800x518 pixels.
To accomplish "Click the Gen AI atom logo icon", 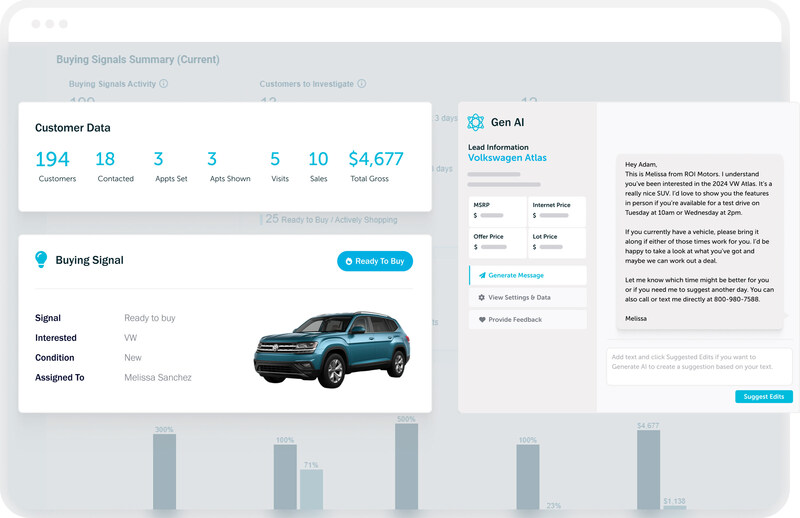I will (475, 122).
